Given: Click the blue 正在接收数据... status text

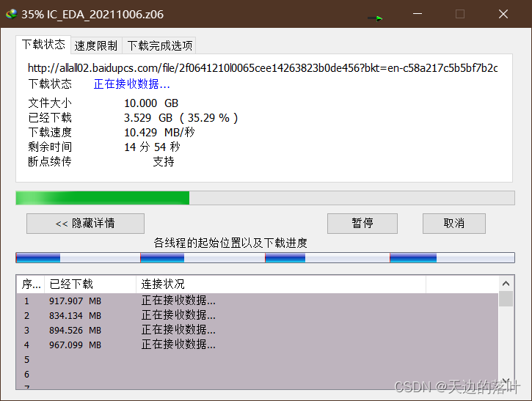Looking at the screenshot, I should 131,84.
